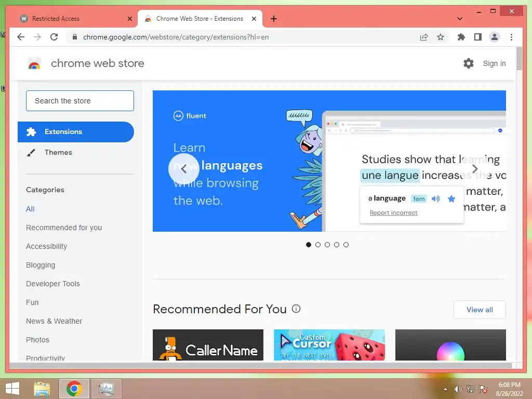Open the Windows Start button
Viewport: 532px width, 399px height.
click(12, 389)
